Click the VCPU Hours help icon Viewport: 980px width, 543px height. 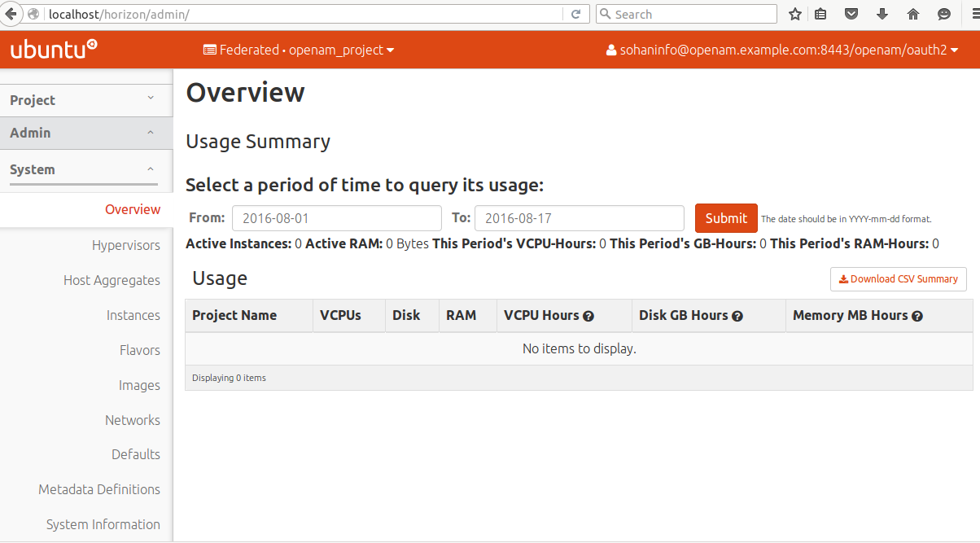click(588, 316)
